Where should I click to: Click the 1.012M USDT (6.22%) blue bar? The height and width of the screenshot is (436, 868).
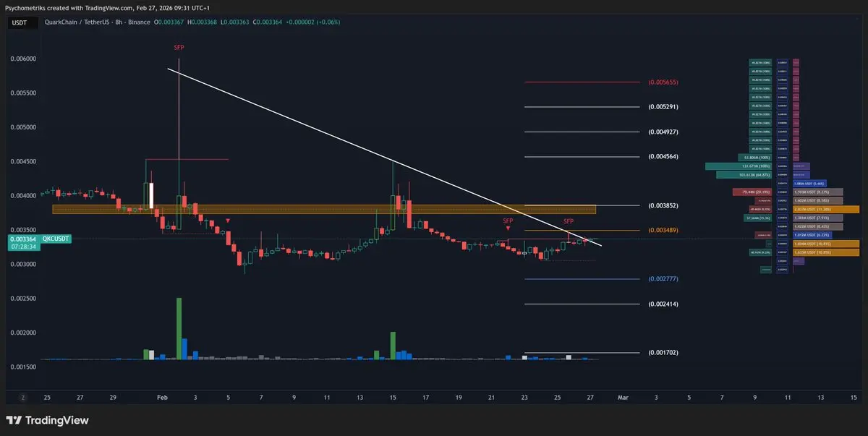coord(812,235)
